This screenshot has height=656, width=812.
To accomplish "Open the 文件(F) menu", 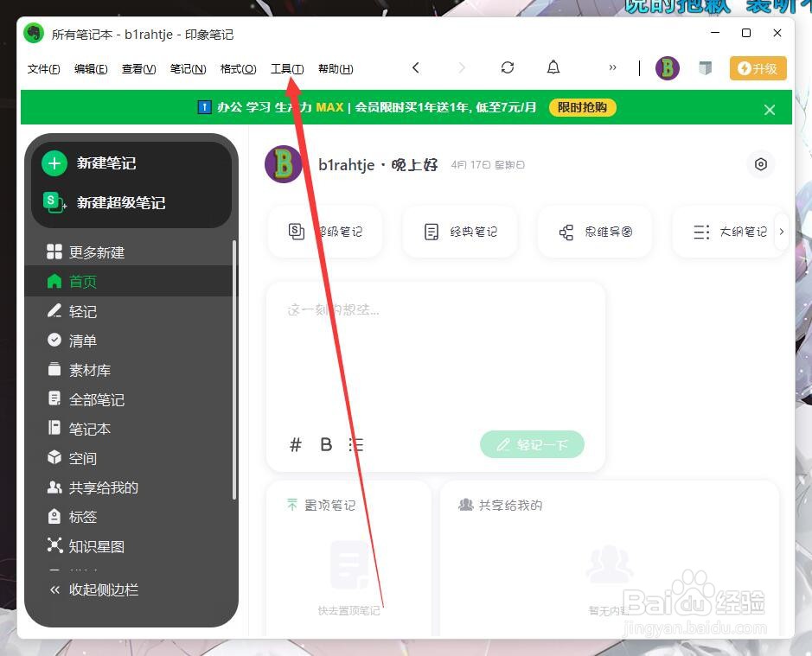I will coord(43,69).
